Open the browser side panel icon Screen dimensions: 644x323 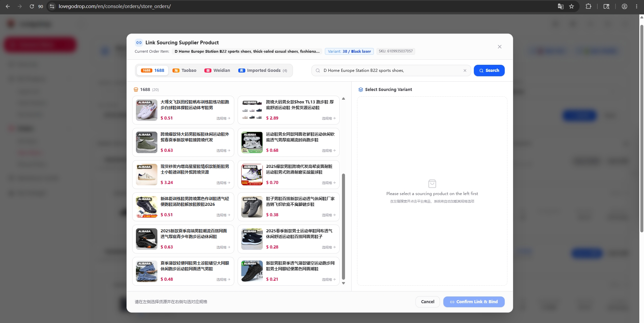(x=606, y=6)
